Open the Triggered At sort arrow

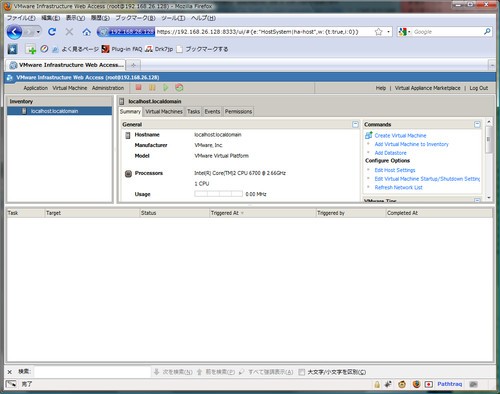pyautogui.click(x=242, y=213)
